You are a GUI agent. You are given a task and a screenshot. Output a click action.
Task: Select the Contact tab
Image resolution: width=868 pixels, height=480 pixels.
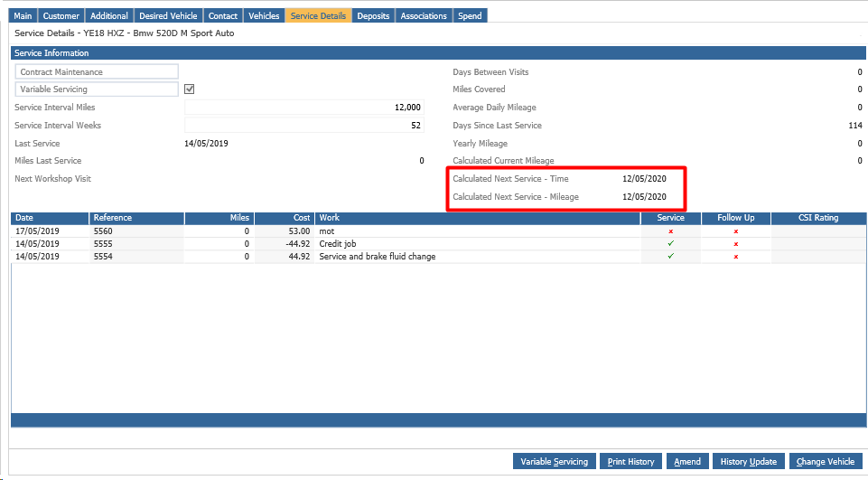[223, 15]
